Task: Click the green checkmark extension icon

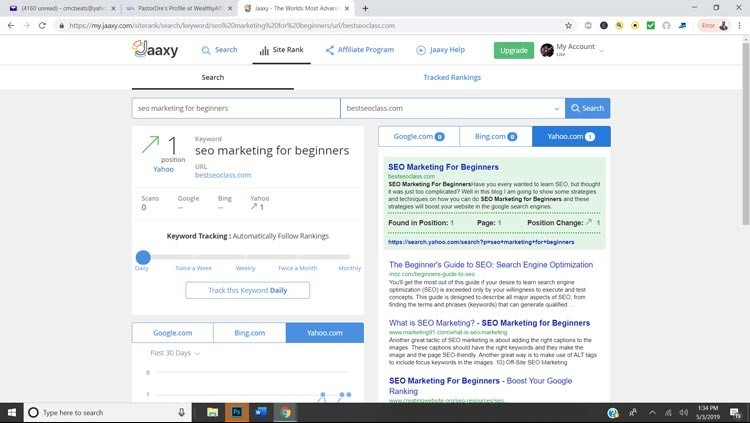Action: point(651,25)
